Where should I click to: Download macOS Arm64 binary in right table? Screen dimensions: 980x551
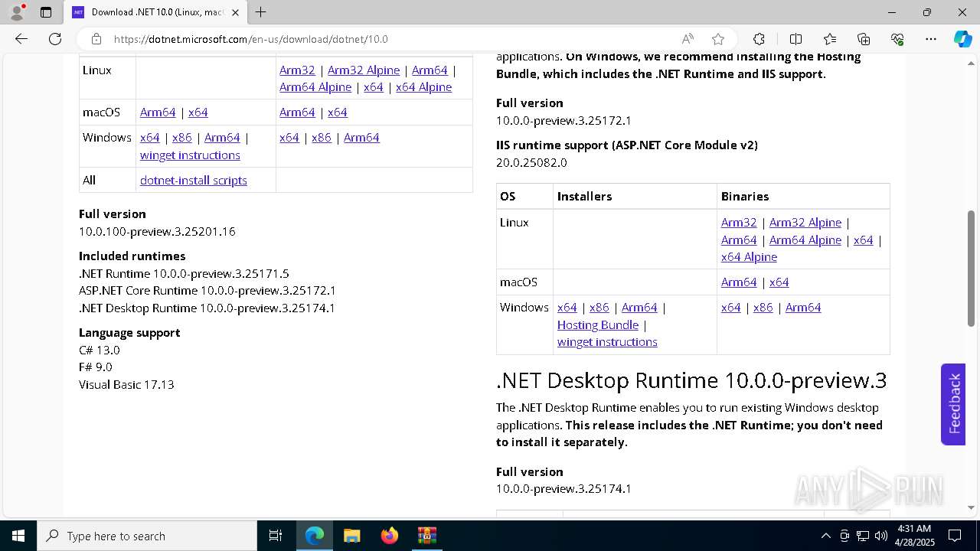click(x=739, y=282)
